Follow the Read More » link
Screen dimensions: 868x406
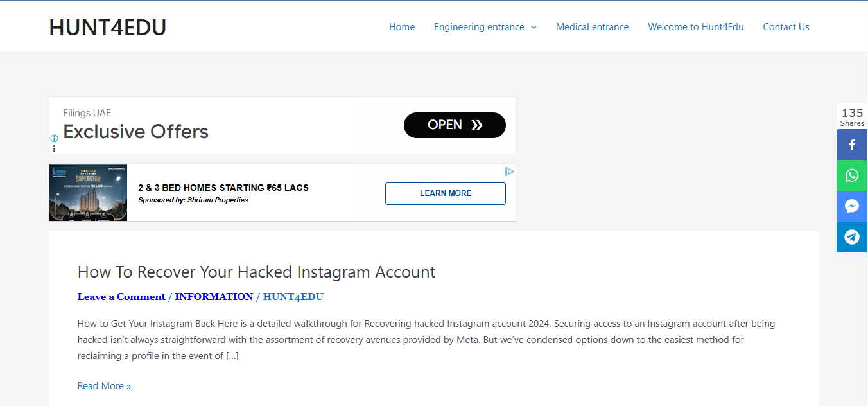coord(104,386)
